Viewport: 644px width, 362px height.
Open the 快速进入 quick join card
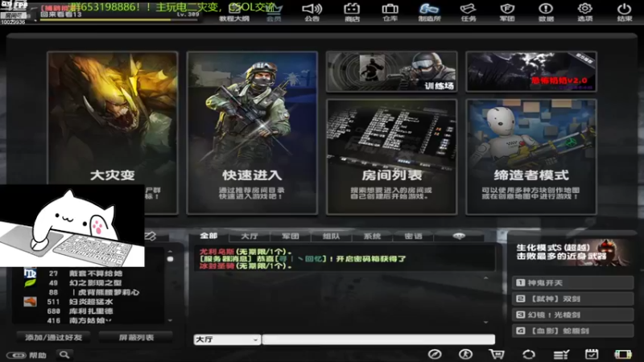coord(252,133)
